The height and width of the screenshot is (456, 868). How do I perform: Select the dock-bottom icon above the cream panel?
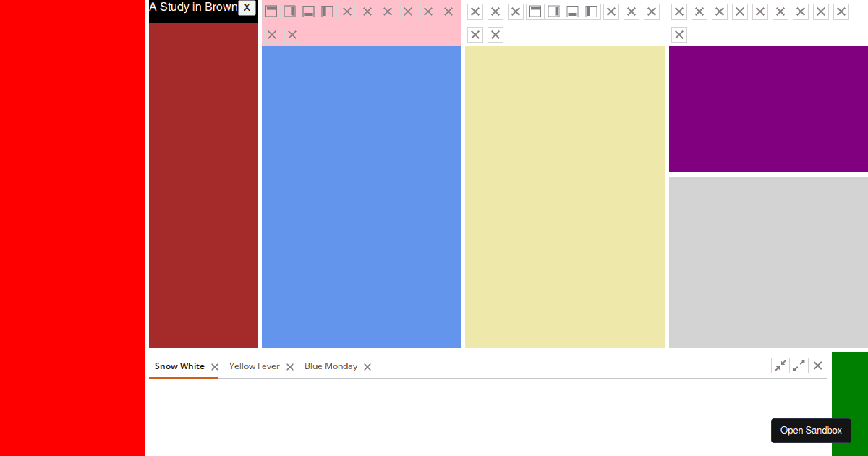click(572, 11)
